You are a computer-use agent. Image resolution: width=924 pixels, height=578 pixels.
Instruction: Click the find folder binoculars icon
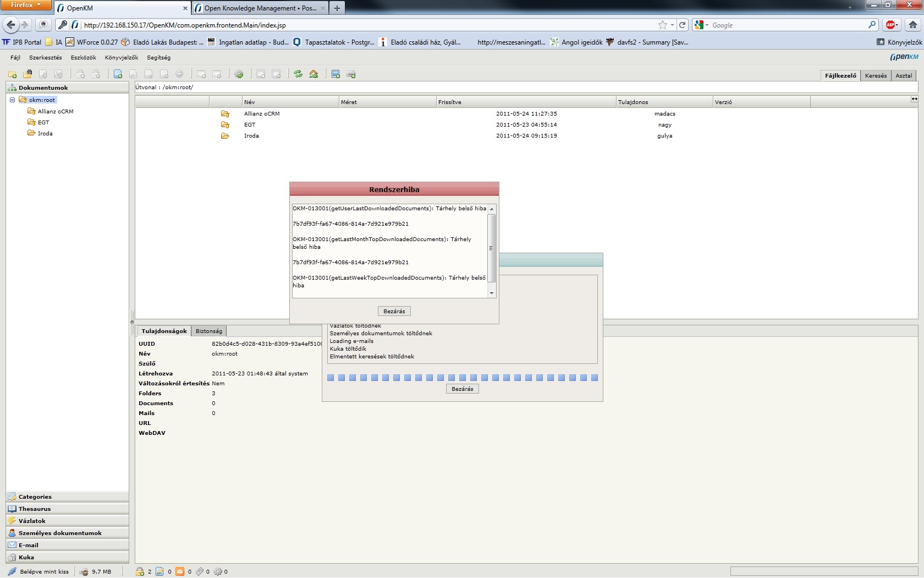[x=28, y=74]
